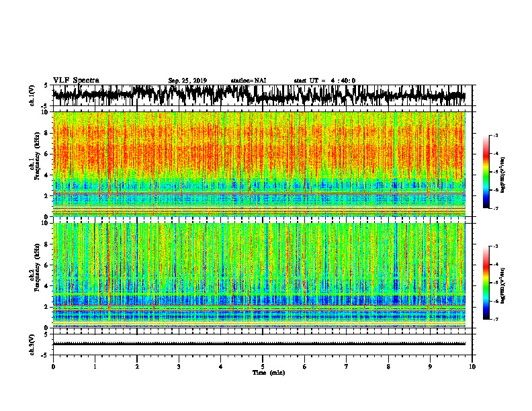This screenshot has width=532, height=411.
Task: Click the "-5" tick on ch.1(V) axis
Action: point(45,106)
